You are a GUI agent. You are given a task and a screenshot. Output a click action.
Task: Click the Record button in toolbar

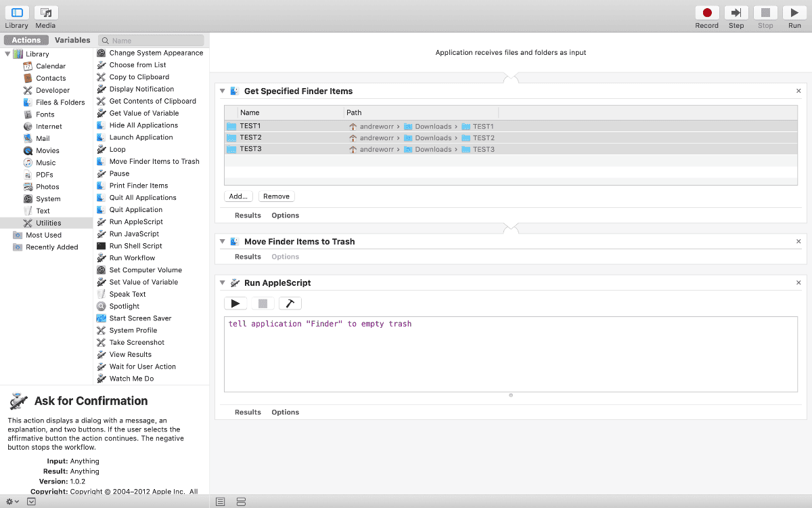click(x=706, y=13)
